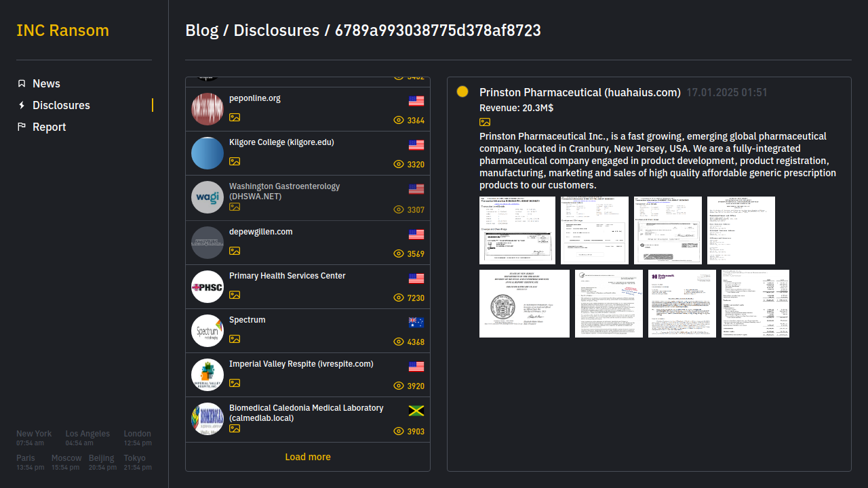Click the image icon under peponline.org
Viewport: 868px width, 488px height.
click(x=235, y=117)
